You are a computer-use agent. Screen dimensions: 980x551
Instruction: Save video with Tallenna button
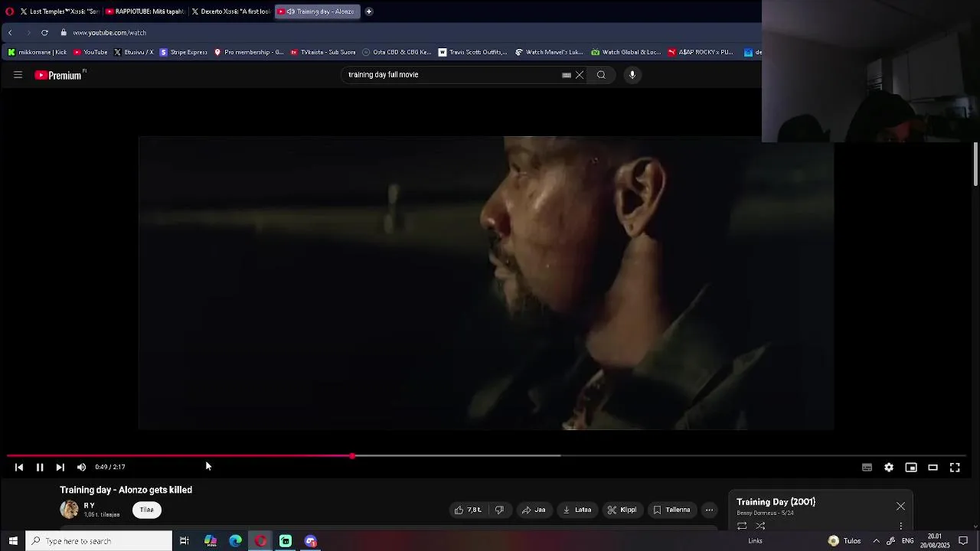(671, 510)
